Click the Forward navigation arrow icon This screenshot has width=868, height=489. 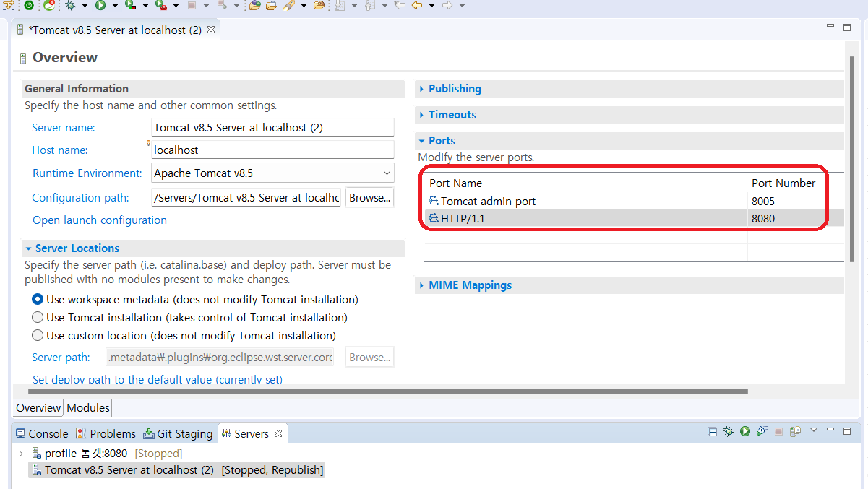(447, 5)
